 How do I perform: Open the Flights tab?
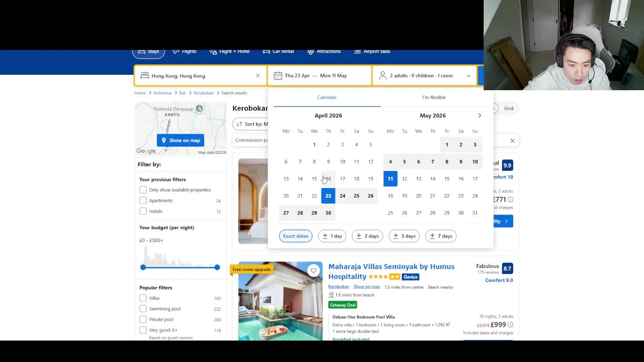click(184, 51)
